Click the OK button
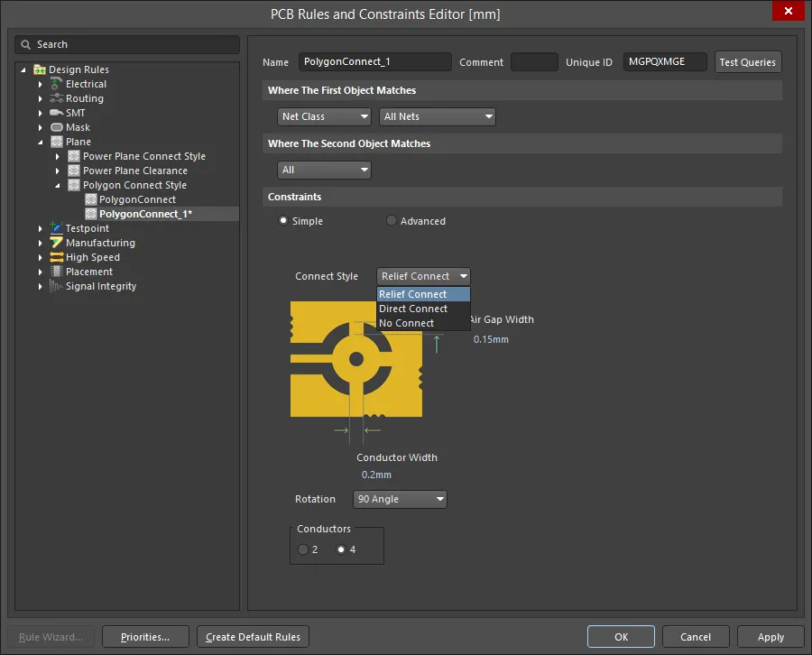The image size is (812, 655). pos(621,637)
